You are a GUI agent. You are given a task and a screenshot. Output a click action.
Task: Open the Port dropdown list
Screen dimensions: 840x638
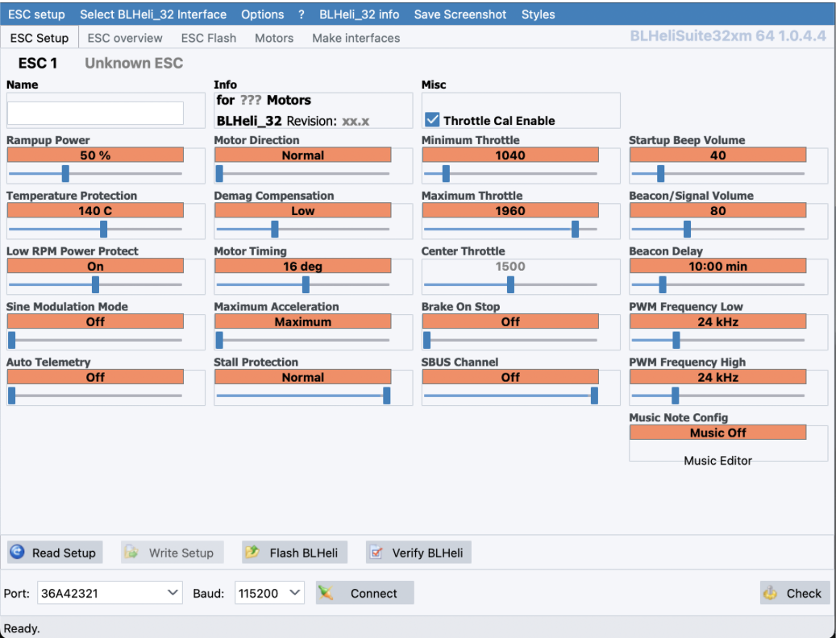pos(173,594)
